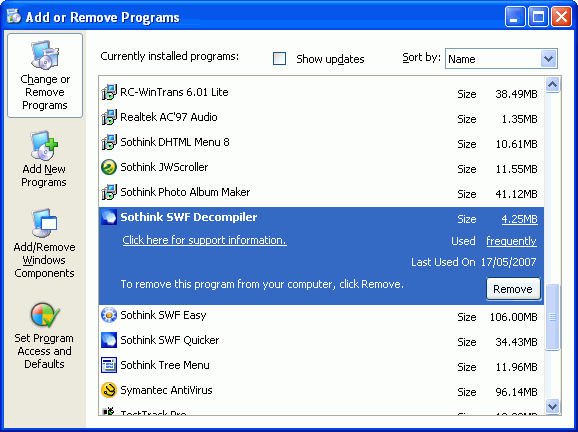Maximize the Add or Remove Programs window
578x432 pixels.
pos(538,17)
